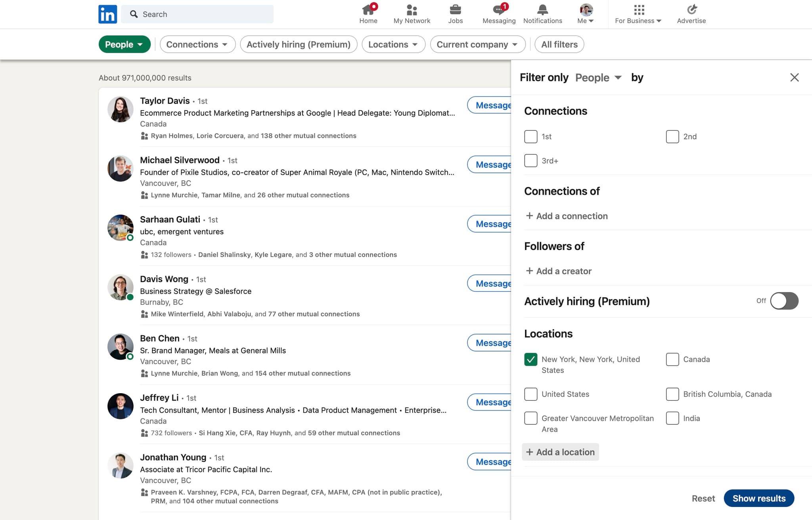Open the For Business grid menu
The image size is (812, 520).
pyautogui.click(x=637, y=13)
